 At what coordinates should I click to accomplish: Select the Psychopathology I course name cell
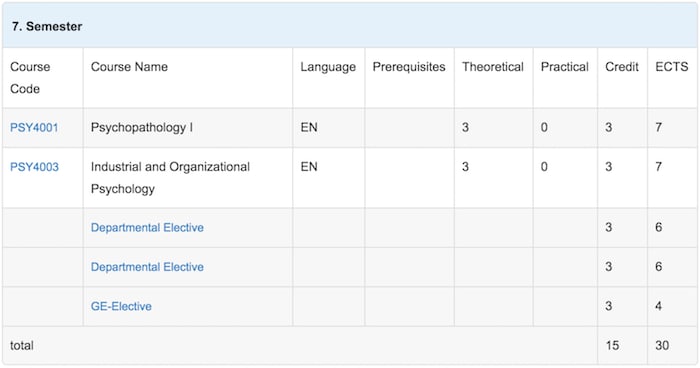(188, 128)
